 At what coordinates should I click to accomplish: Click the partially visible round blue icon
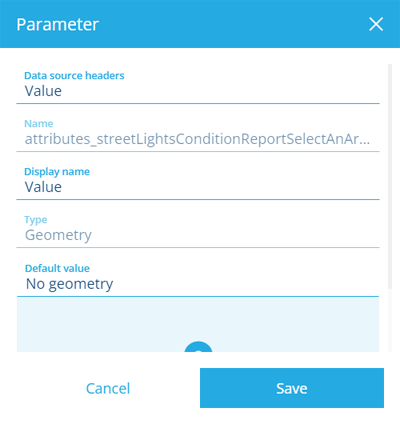[198, 347]
